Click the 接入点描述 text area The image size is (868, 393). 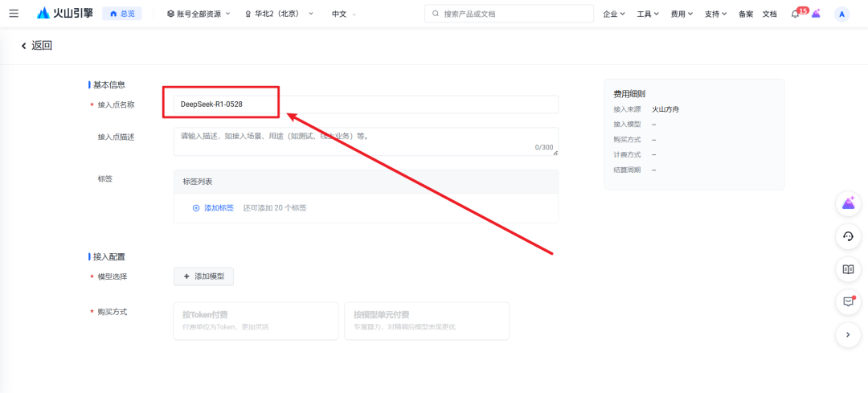tap(366, 141)
